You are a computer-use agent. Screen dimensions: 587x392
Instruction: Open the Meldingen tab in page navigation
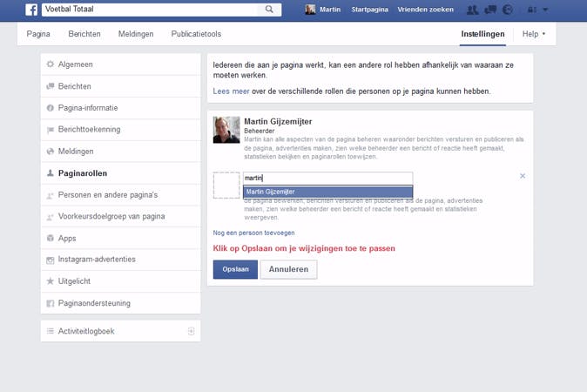[136, 34]
